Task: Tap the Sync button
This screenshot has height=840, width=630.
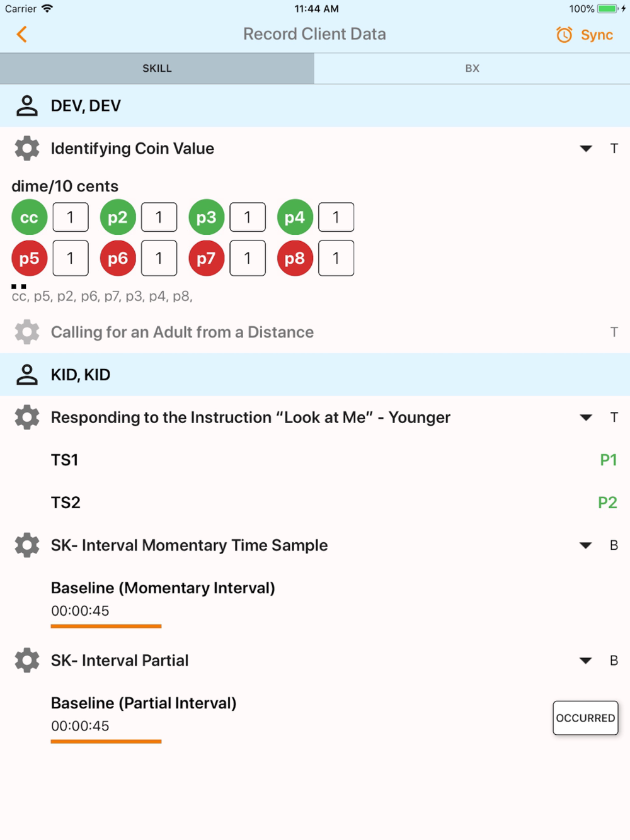Action: pos(585,35)
